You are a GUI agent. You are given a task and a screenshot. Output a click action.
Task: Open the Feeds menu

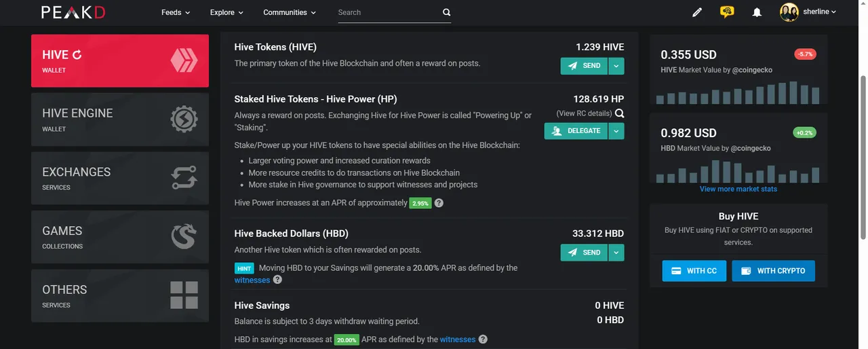pyautogui.click(x=176, y=12)
